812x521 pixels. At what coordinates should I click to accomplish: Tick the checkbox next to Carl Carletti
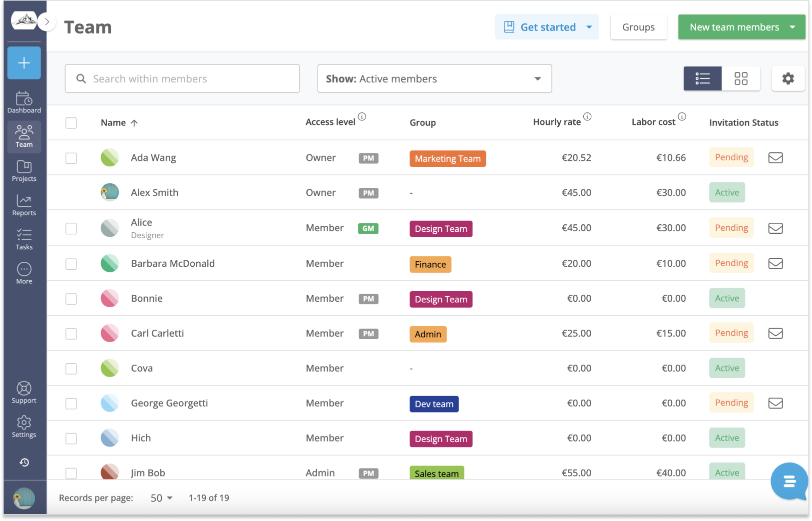[x=71, y=334]
